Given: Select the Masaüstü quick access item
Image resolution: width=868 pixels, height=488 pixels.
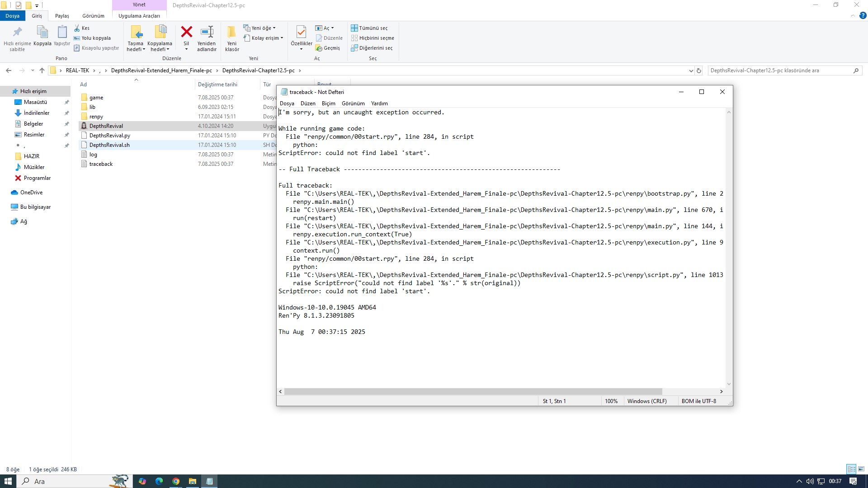Looking at the screenshot, I should (x=35, y=102).
